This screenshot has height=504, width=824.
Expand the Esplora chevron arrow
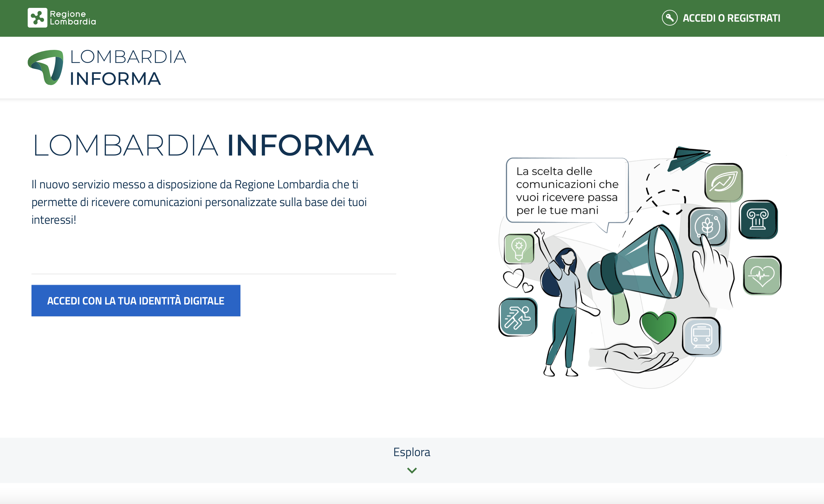tap(412, 470)
